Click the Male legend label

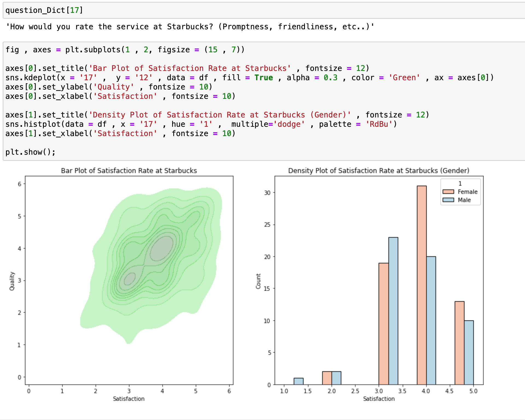pos(464,200)
